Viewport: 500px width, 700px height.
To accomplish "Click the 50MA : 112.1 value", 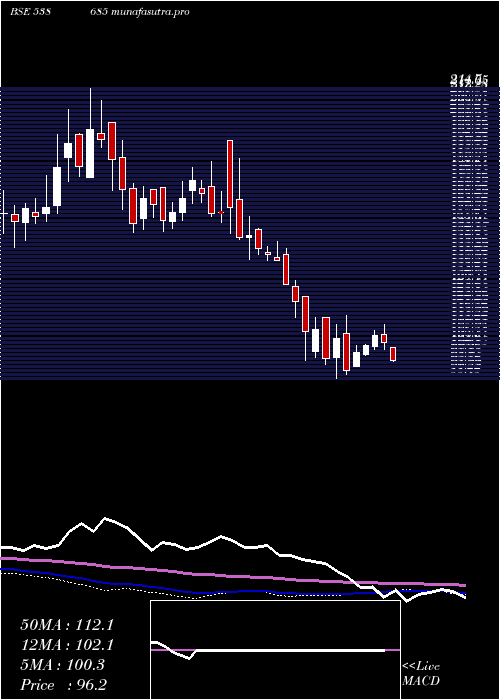I will click(x=67, y=625).
